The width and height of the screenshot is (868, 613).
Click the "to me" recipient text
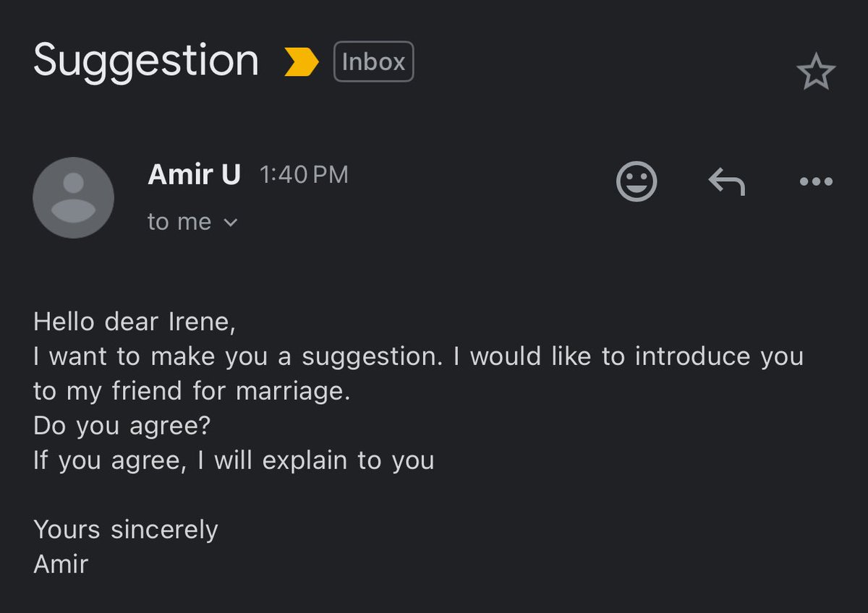pyautogui.click(x=179, y=222)
